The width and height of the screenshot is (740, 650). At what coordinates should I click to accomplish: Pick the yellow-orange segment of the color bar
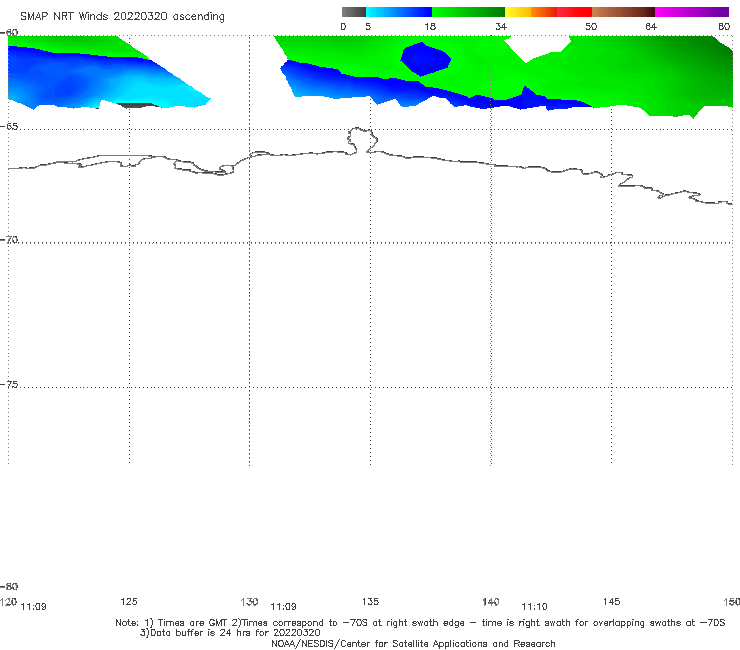tap(531, 12)
